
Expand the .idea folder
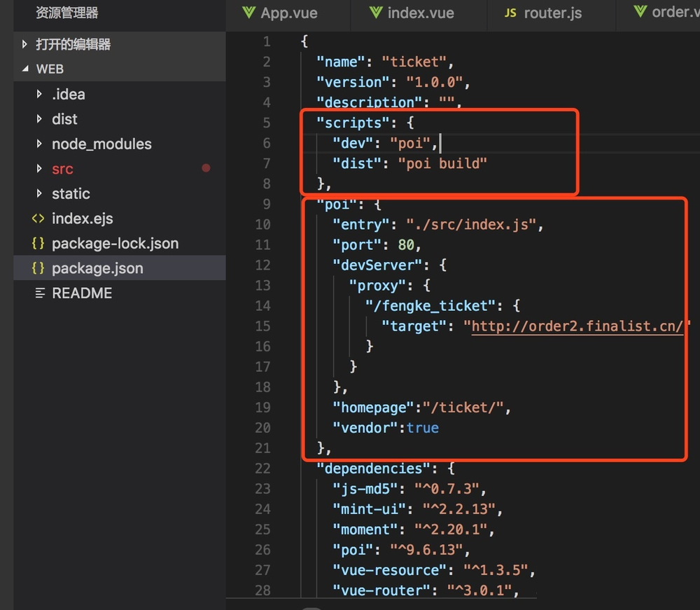coord(68,95)
